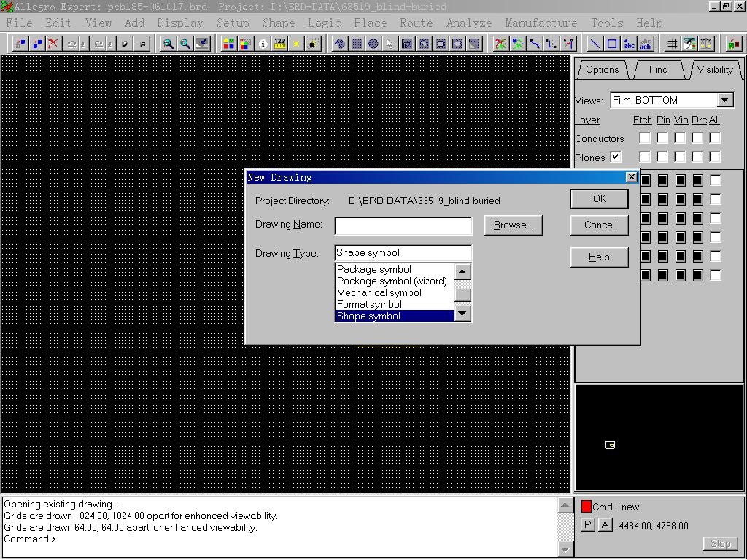Screen dimensions: 747x560
Task: Choose Package symbol in Drawing Type list
Action: (374, 269)
